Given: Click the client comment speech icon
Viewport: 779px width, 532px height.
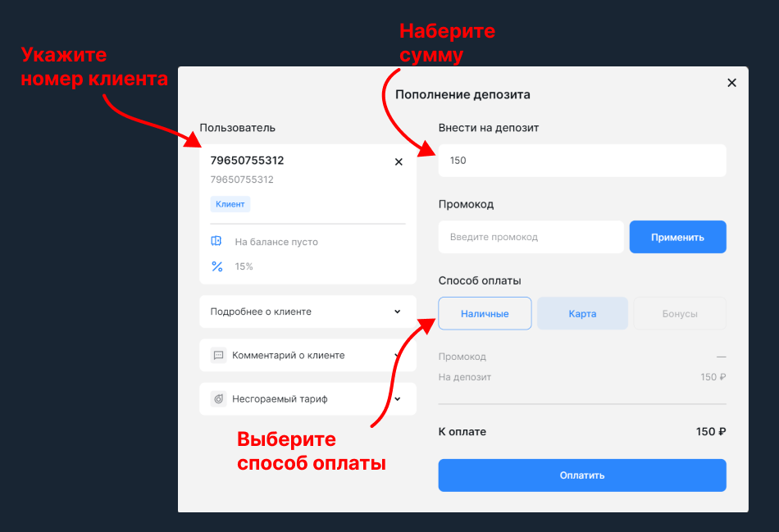Looking at the screenshot, I should click(218, 355).
